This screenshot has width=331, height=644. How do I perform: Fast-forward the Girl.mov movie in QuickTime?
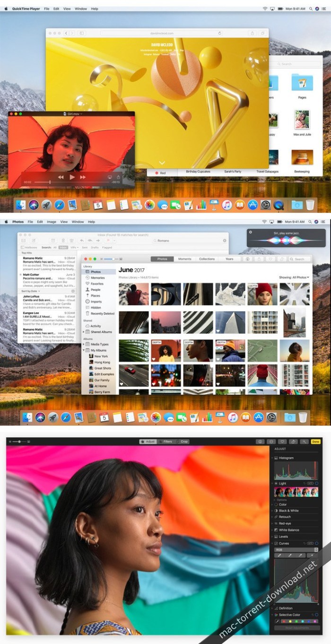[x=83, y=177]
